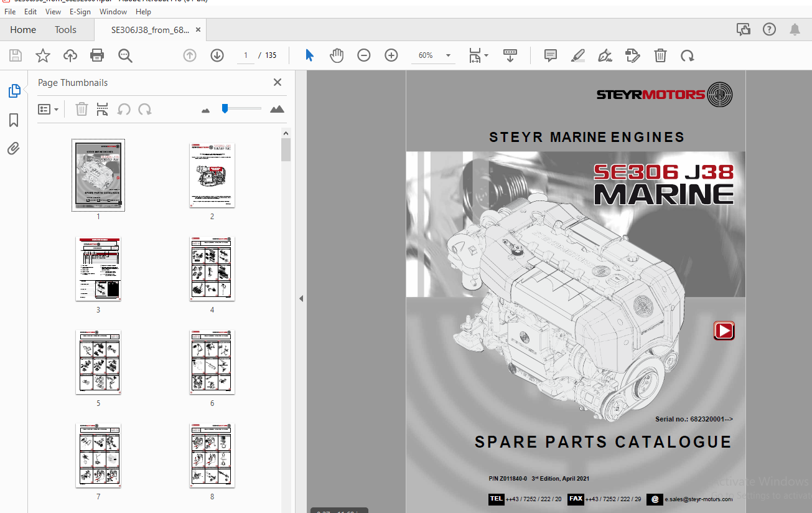Select the SE306J38 document tab
The height and width of the screenshot is (513, 812).
pos(150,29)
